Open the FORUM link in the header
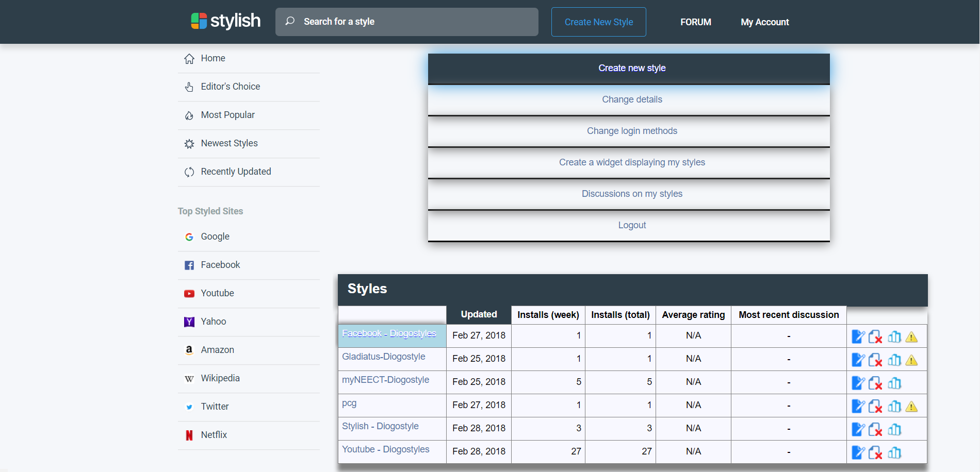Image resolution: width=980 pixels, height=472 pixels. 695,22
